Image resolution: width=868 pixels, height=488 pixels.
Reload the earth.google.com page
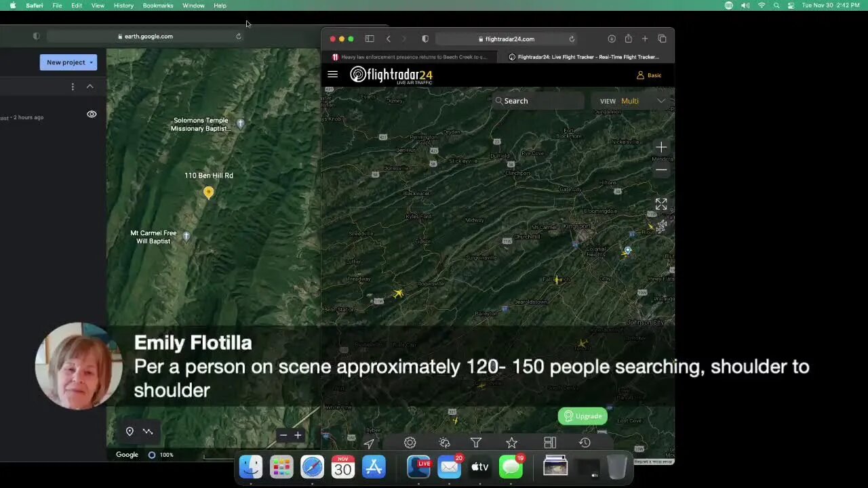pyautogui.click(x=238, y=37)
